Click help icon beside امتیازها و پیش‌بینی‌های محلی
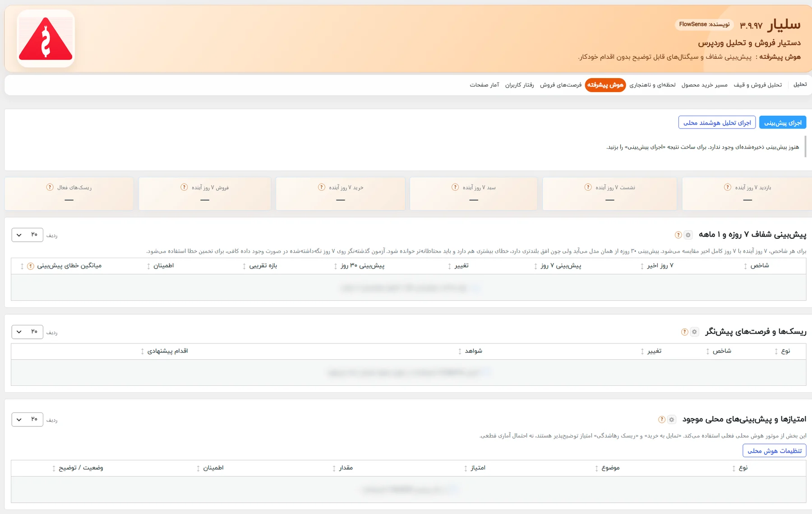812x514 pixels. (662, 419)
